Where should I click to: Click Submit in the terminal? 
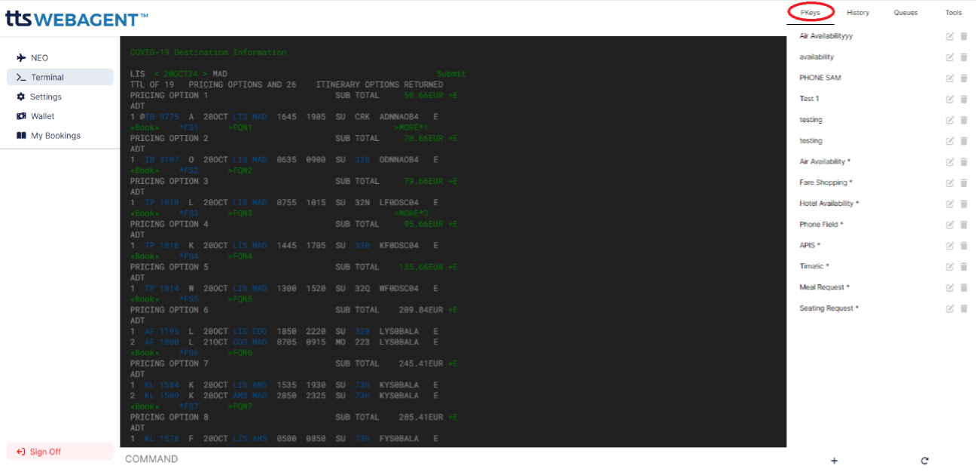click(451, 74)
